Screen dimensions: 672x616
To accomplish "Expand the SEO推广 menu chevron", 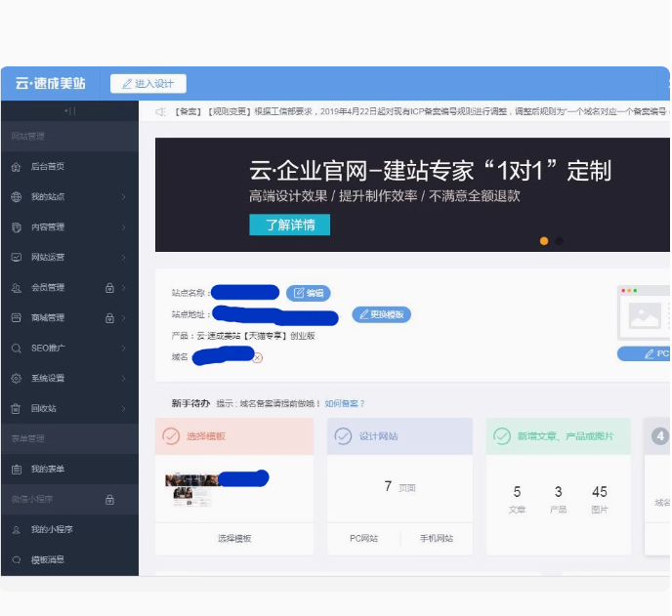I will click(123, 349).
